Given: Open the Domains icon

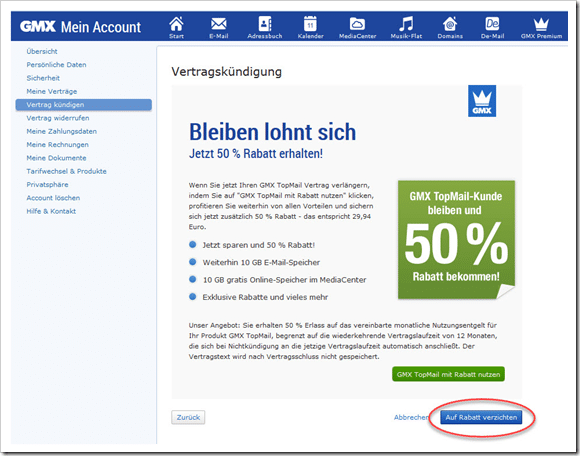Looking at the screenshot, I should point(450,28).
